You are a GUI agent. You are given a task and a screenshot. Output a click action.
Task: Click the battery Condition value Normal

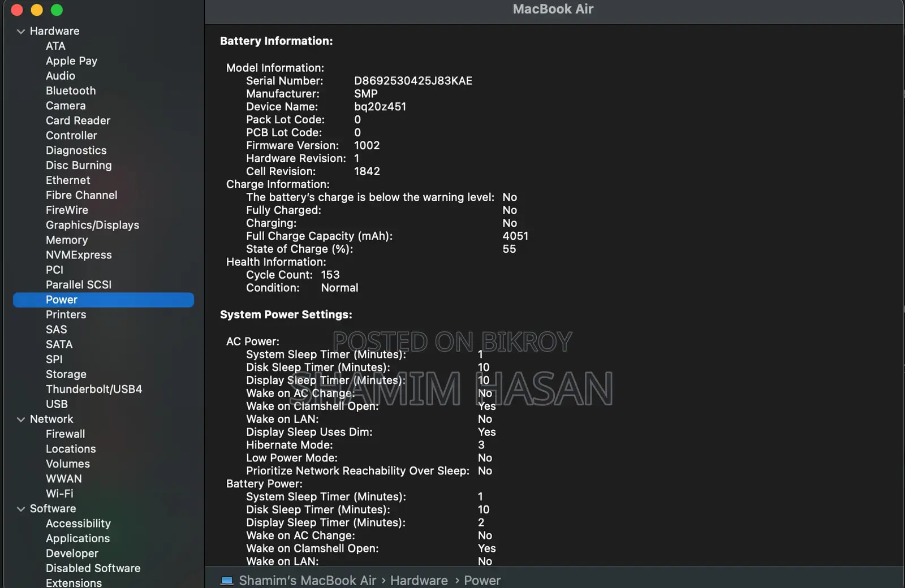[x=339, y=288]
